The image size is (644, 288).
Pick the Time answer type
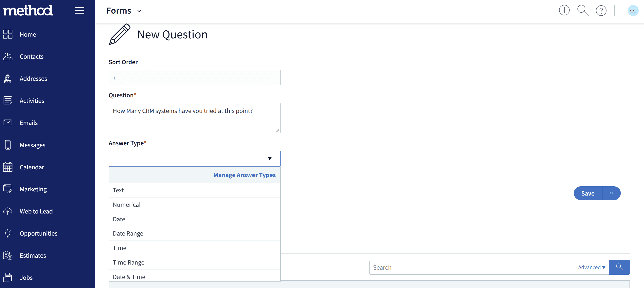194,248
